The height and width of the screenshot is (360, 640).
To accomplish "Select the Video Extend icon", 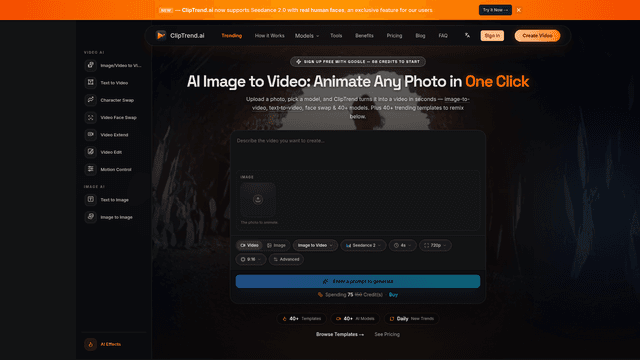I will point(91,134).
